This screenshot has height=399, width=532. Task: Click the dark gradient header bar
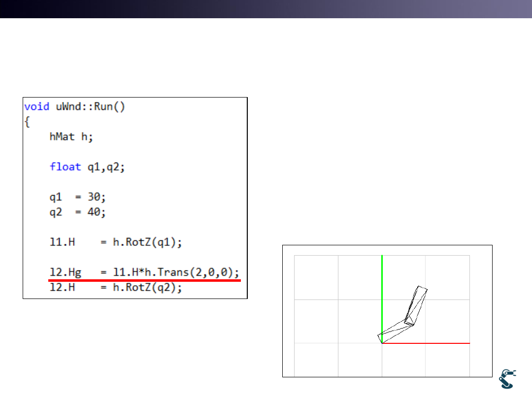click(x=266, y=9)
